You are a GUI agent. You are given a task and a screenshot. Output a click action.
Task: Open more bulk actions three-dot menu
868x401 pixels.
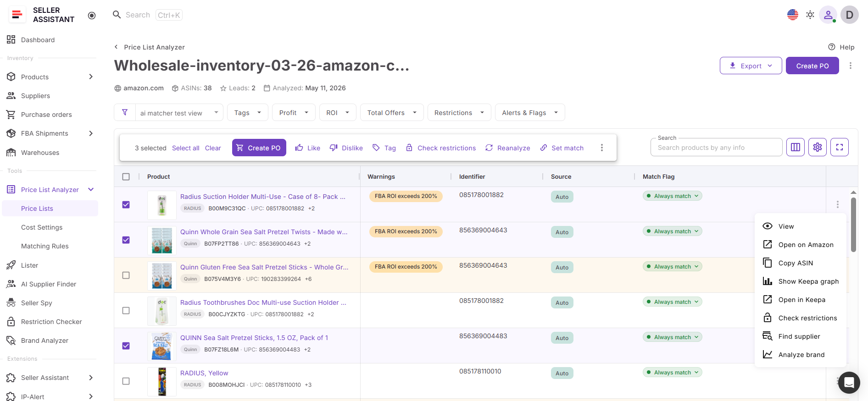click(x=602, y=148)
